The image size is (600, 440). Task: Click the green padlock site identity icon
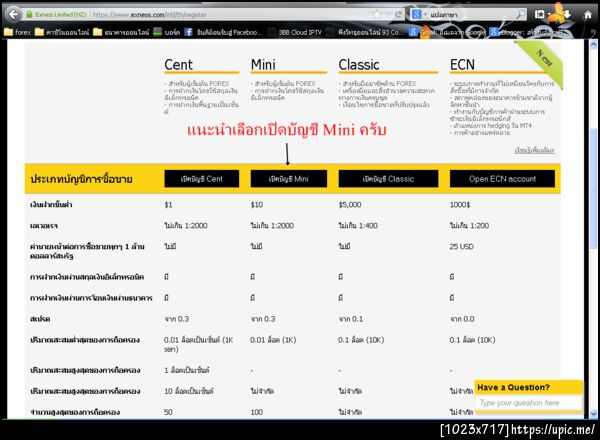click(x=29, y=15)
